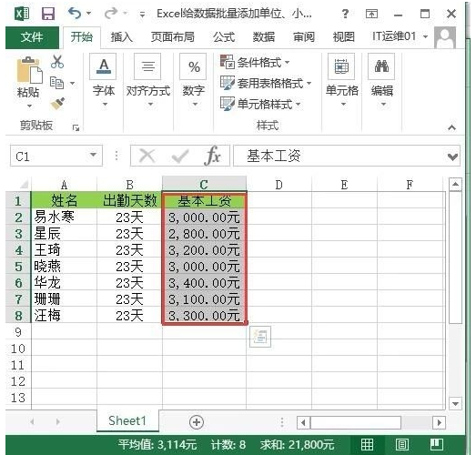Open the 字体 font group
This screenshot has height=455, width=476.
click(104, 80)
